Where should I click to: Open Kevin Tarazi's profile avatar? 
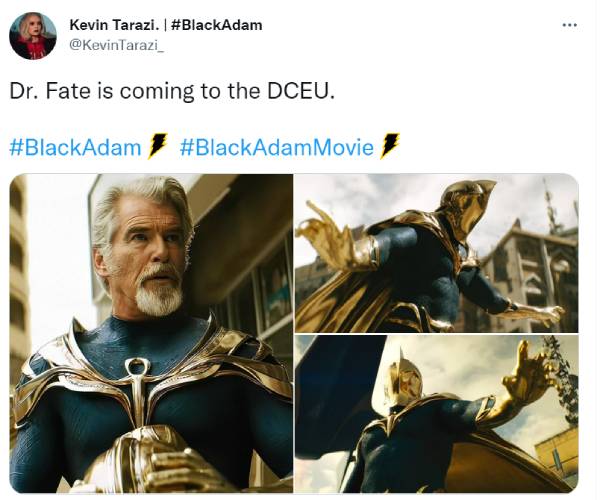(33, 36)
